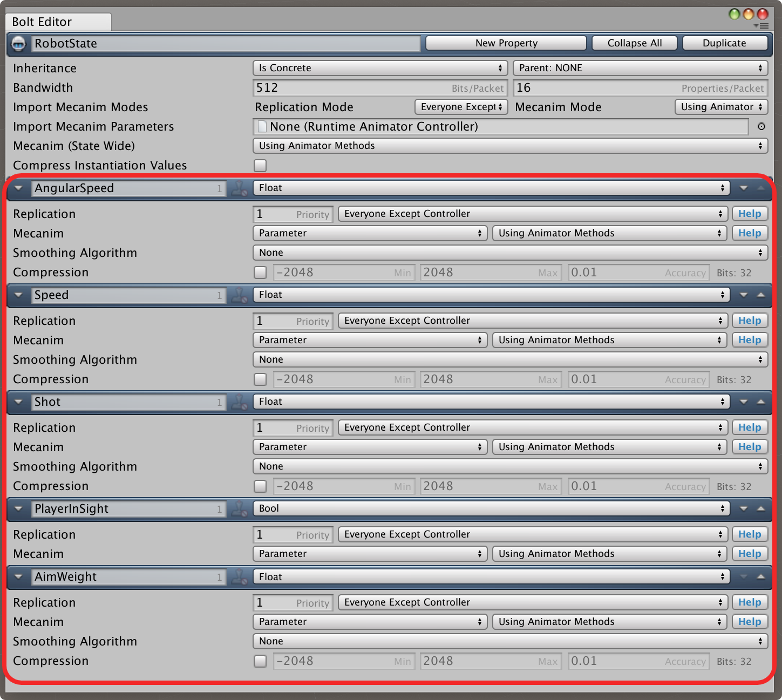Image resolution: width=782 pixels, height=700 pixels.
Task: Collapse the Shot property section
Action: (19, 402)
